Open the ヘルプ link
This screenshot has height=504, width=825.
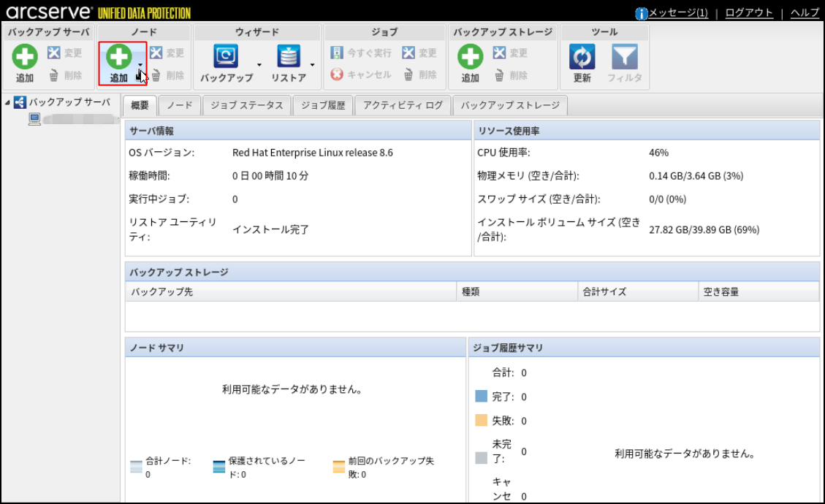coord(805,13)
